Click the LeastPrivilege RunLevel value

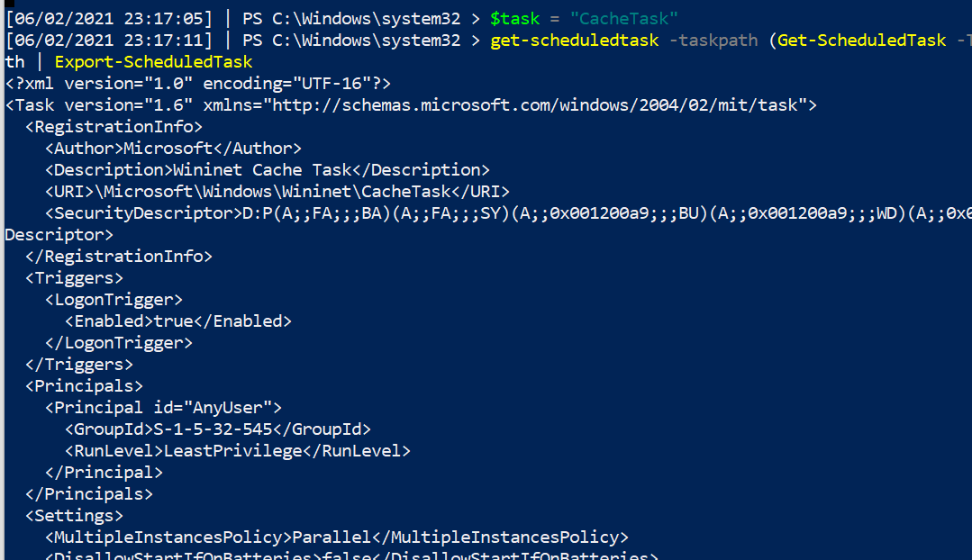(232, 451)
